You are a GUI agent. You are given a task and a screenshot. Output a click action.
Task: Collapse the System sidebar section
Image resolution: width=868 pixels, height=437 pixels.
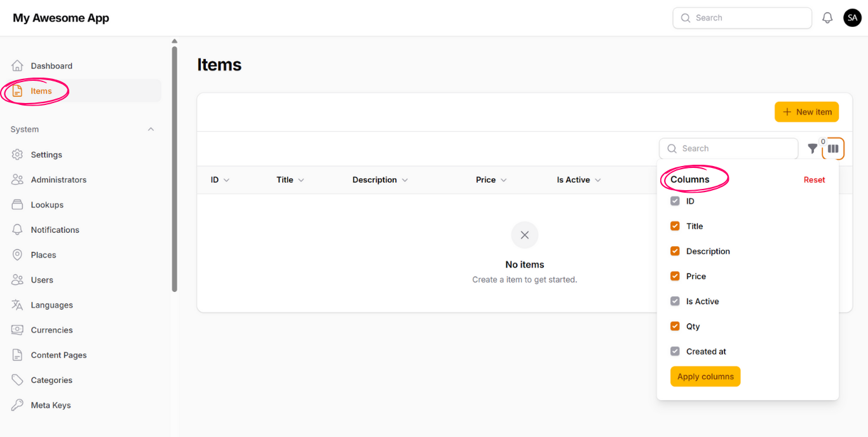click(x=151, y=129)
